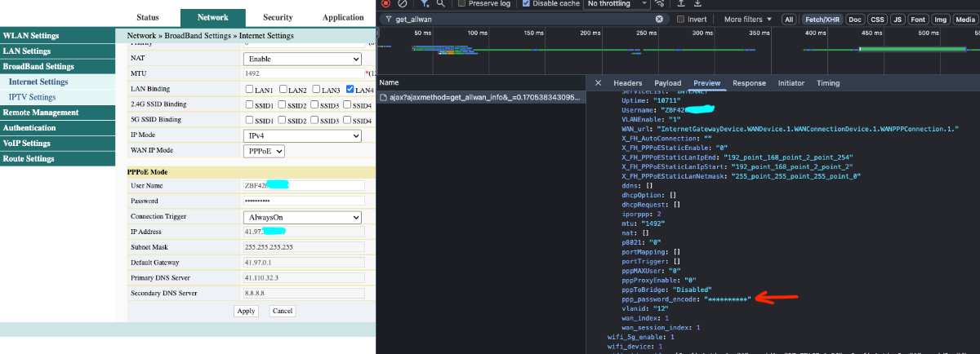Enable the Preserve log checkbox
Screen dimensions: 980x354
pyautogui.click(x=463, y=3)
